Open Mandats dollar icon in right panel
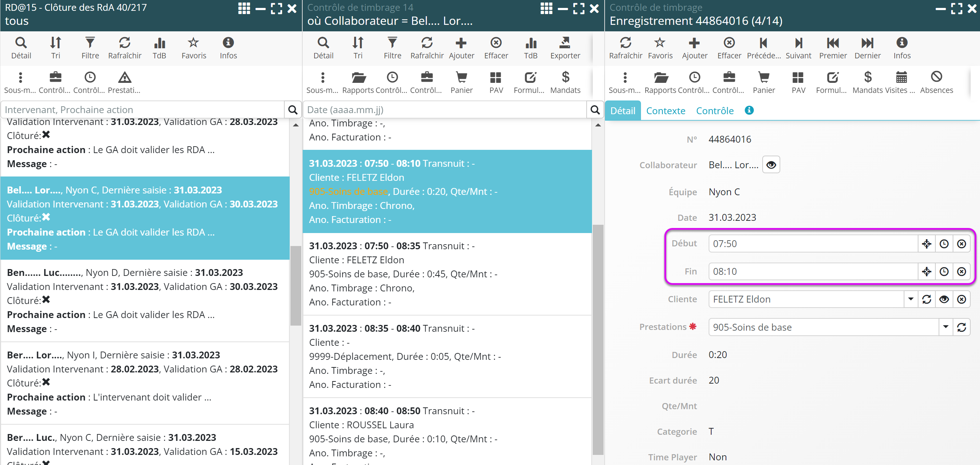This screenshot has height=465, width=980. pyautogui.click(x=867, y=77)
